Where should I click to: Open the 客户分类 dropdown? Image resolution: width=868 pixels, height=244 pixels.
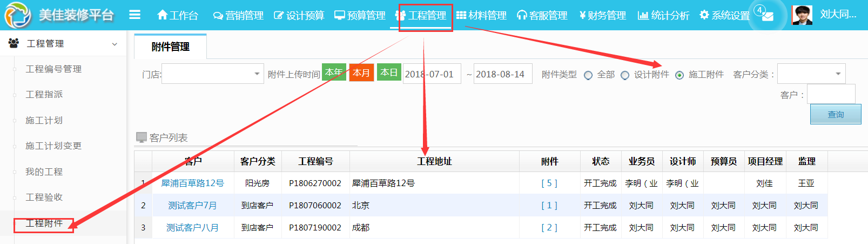tap(811, 74)
